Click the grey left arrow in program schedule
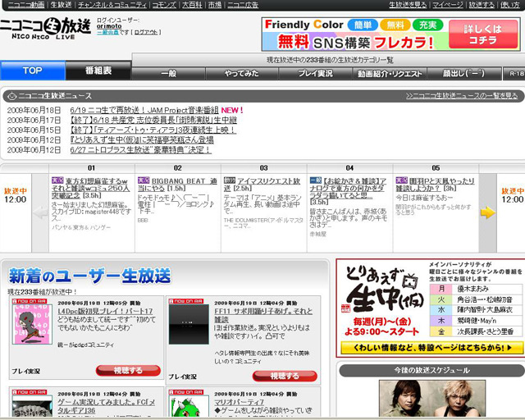The image size is (525, 420). pos(40,212)
